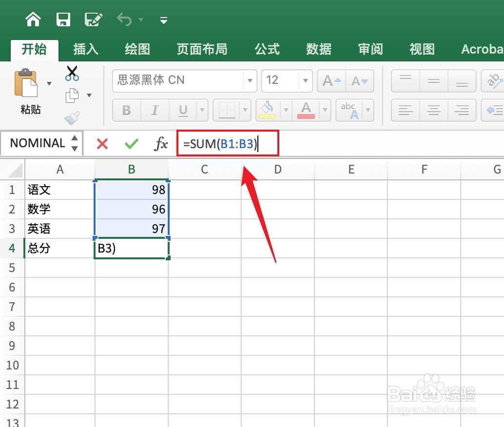The image size is (504, 427).
Task: Open the font size dropdown arrow
Action: tap(305, 80)
